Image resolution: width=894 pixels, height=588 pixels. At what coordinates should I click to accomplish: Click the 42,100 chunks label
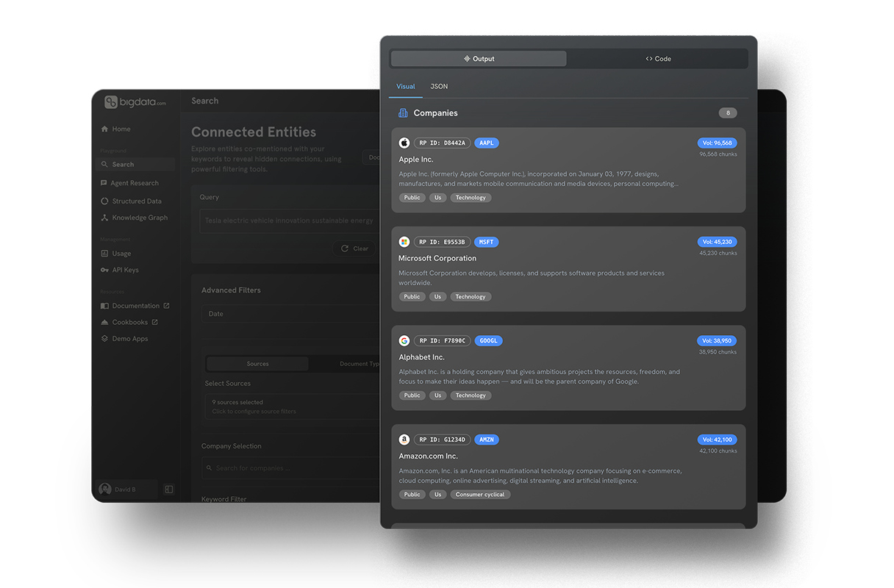(x=718, y=451)
